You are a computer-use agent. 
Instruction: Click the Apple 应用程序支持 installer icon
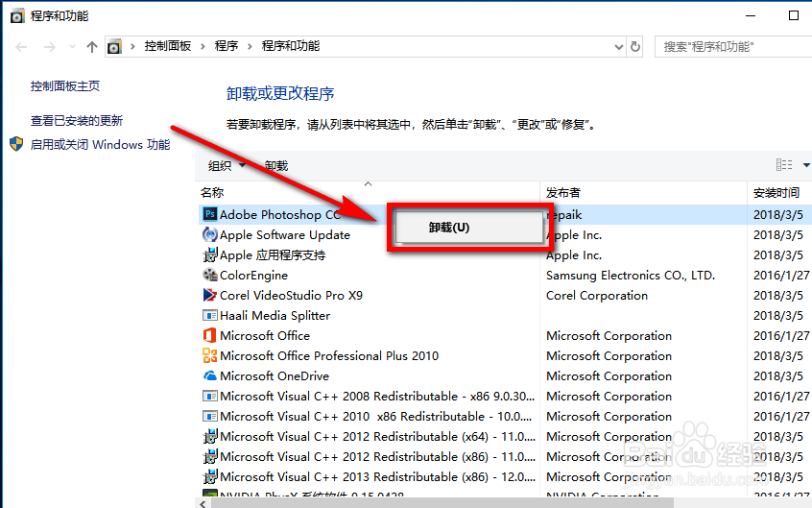[210, 255]
